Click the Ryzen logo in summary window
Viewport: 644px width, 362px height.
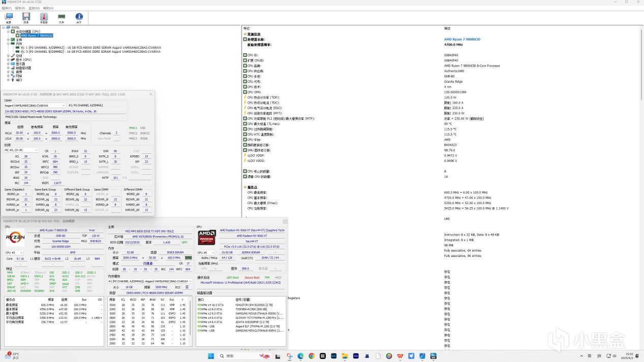point(16,238)
